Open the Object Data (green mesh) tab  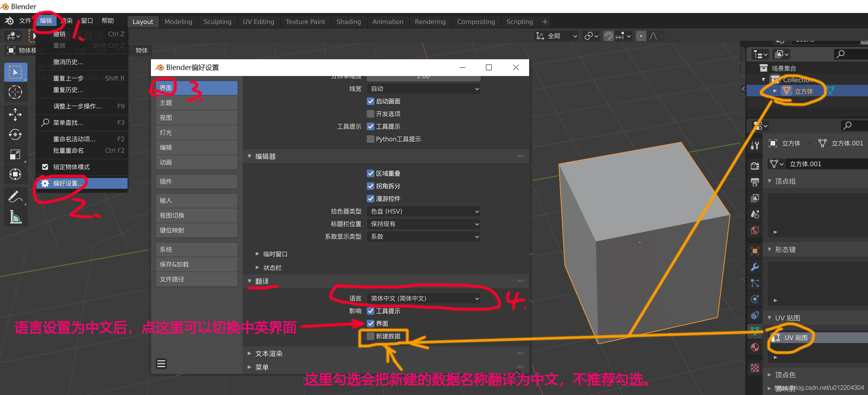click(755, 331)
